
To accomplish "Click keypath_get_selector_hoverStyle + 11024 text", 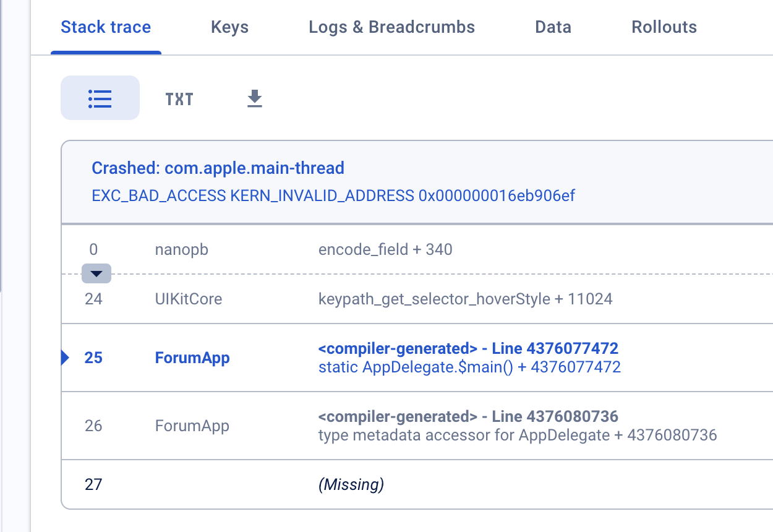I will (x=465, y=299).
